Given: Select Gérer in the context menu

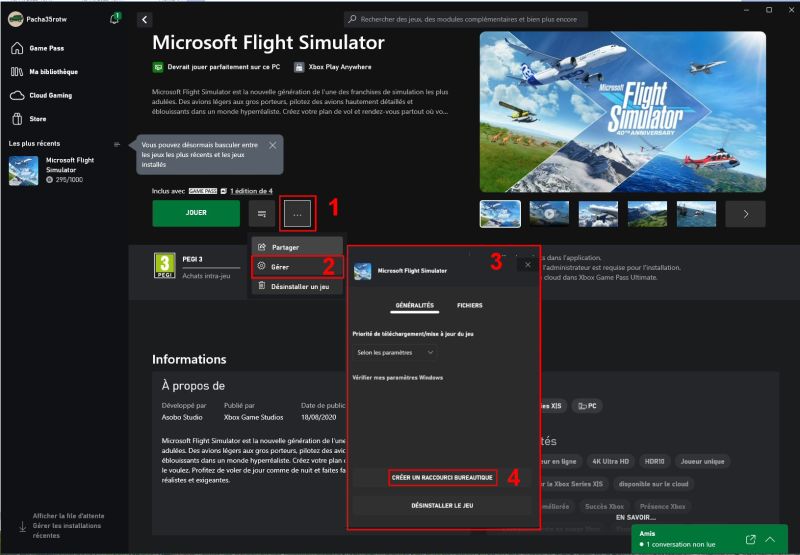Looking at the screenshot, I should pyautogui.click(x=297, y=267).
